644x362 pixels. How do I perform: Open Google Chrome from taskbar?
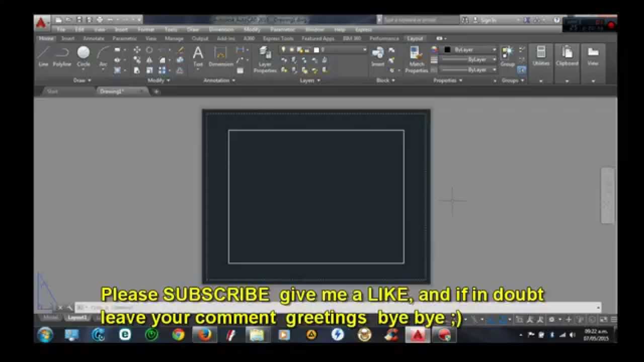(178, 334)
